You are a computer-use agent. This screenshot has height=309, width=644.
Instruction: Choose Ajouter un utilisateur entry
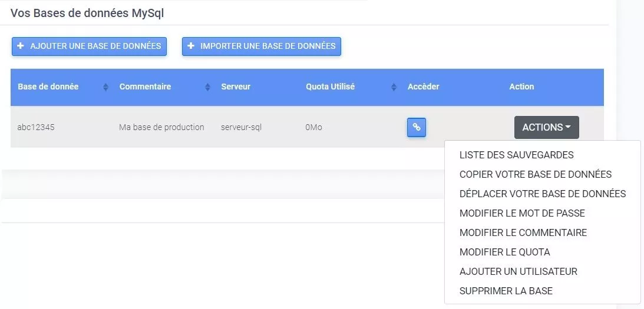tap(518, 271)
